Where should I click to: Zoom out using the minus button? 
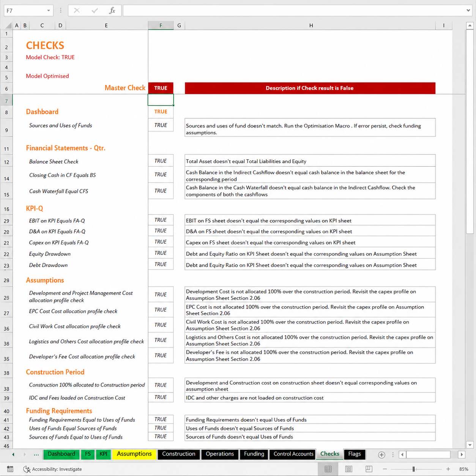click(385, 469)
